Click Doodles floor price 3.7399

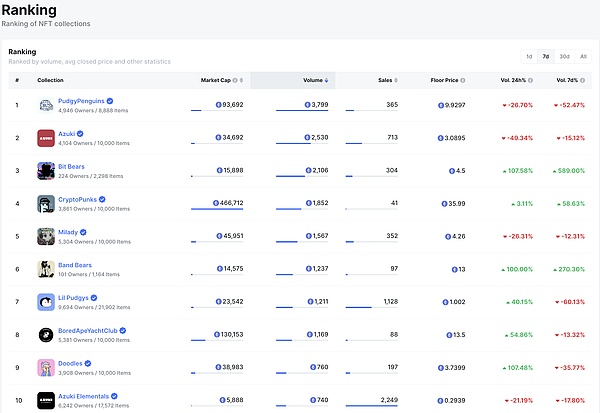point(455,368)
